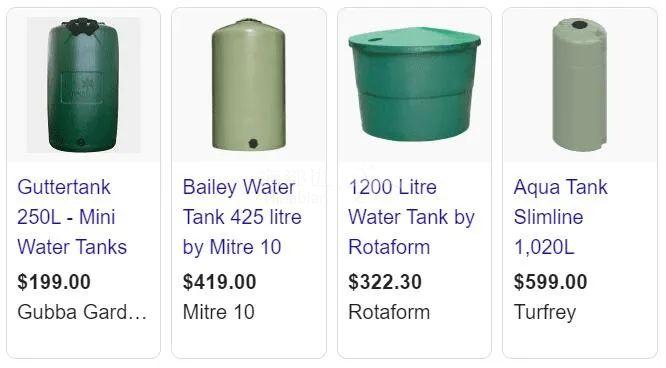Follow the Bailey Water Tank 425 litre link
Screen dimensions: 666x368
pos(242,217)
